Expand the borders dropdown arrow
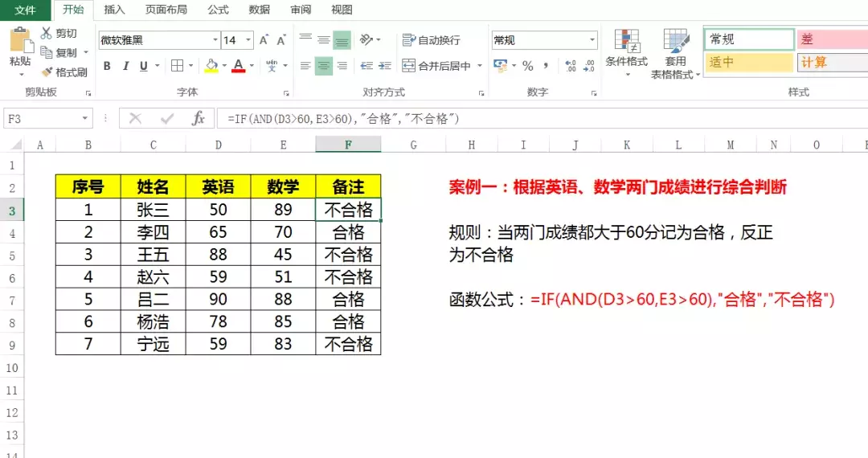The height and width of the screenshot is (458, 868). pyautogui.click(x=191, y=66)
